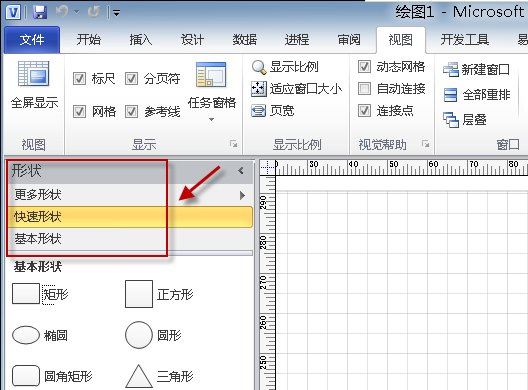Expand the 更多形状 submenu arrow
528x390 pixels.
(242, 195)
